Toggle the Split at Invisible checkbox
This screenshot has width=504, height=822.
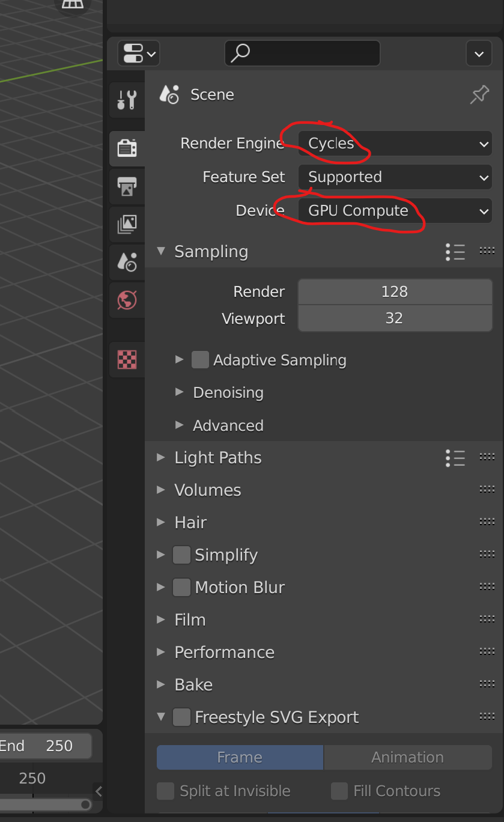point(165,791)
